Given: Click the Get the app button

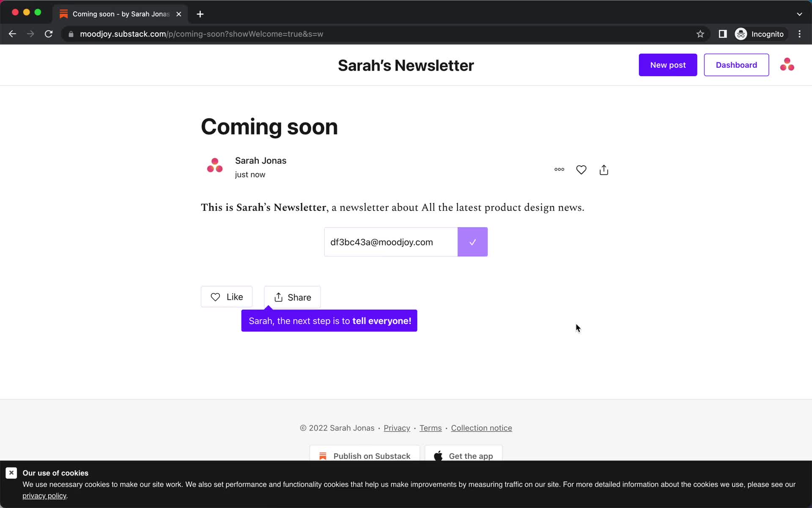Looking at the screenshot, I should (464, 453).
